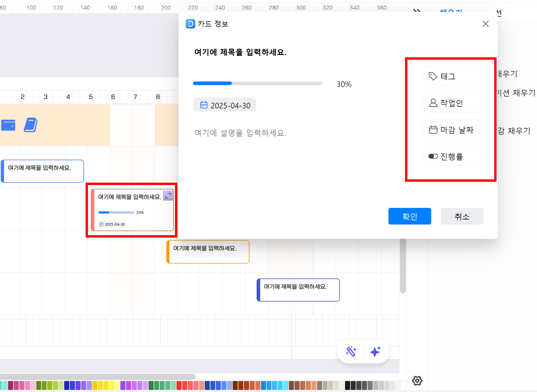Select the blue-bordered card on the left
This screenshot has width=537, height=392.
pyautogui.click(x=42, y=171)
